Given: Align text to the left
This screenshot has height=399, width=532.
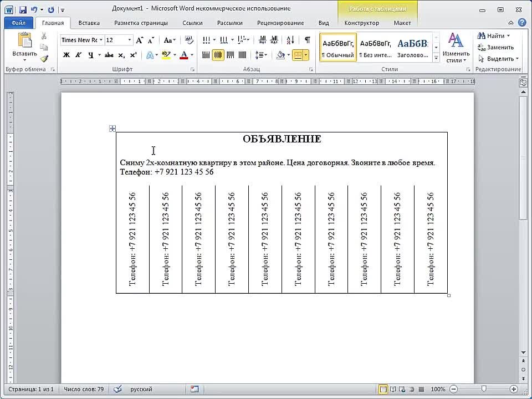Looking at the screenshot, I should [206, 55].
